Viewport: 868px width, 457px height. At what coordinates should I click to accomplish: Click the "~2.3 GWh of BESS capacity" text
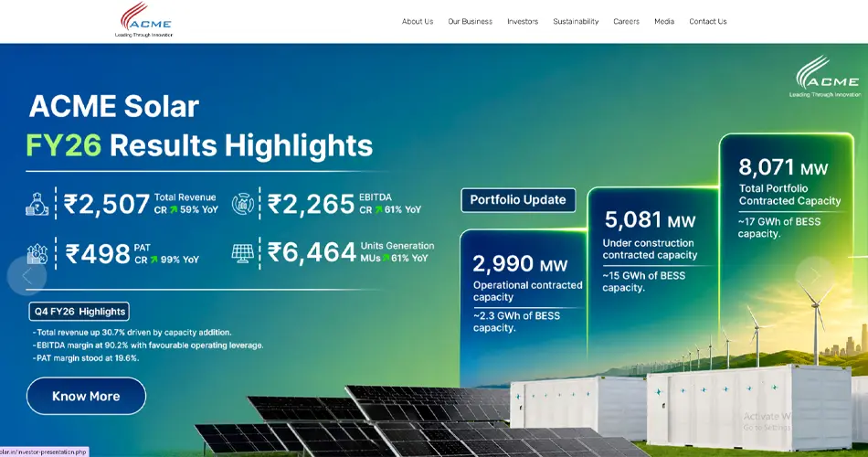516,322
